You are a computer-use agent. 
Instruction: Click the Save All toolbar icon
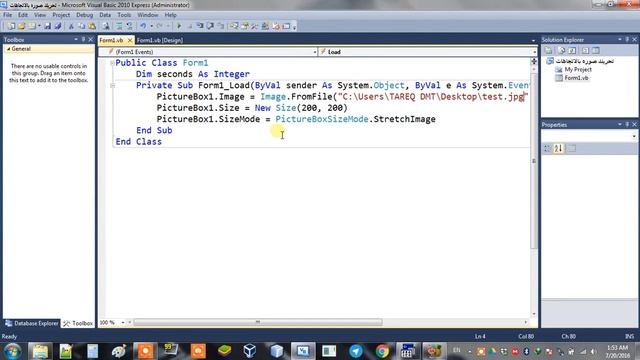click(58, 26)
